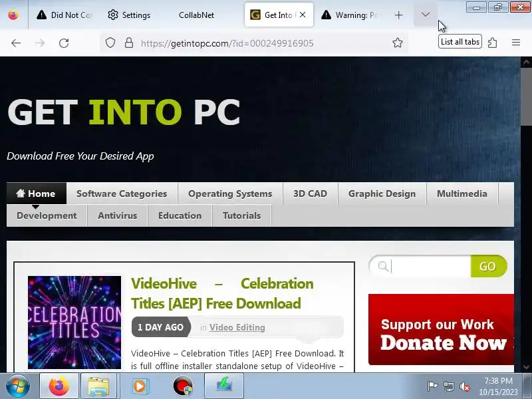The width and height of the screenshot is (532, 399).
Task: Open a new tab with the plus button
Action: click(x=398, y=15)
